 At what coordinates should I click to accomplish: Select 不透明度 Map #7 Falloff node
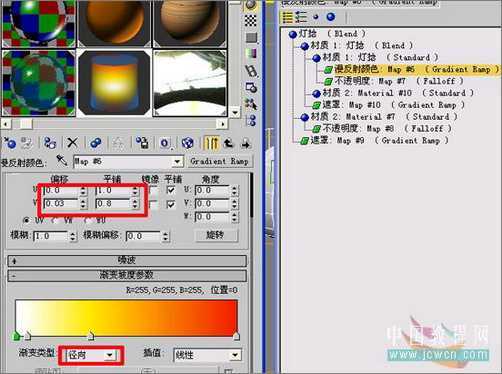(394, 81)
